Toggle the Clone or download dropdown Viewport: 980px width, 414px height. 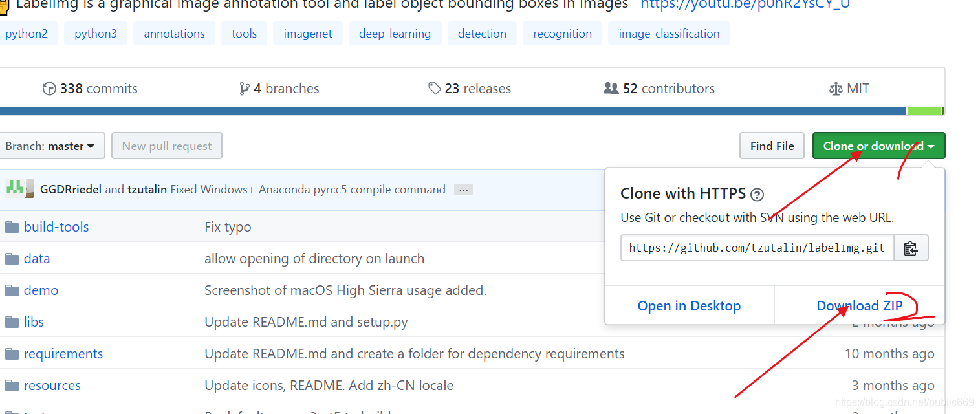tap(878, 146)
